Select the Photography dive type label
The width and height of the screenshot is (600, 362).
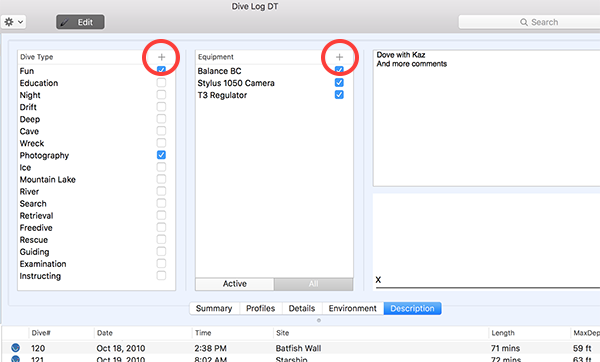point(44,155)
